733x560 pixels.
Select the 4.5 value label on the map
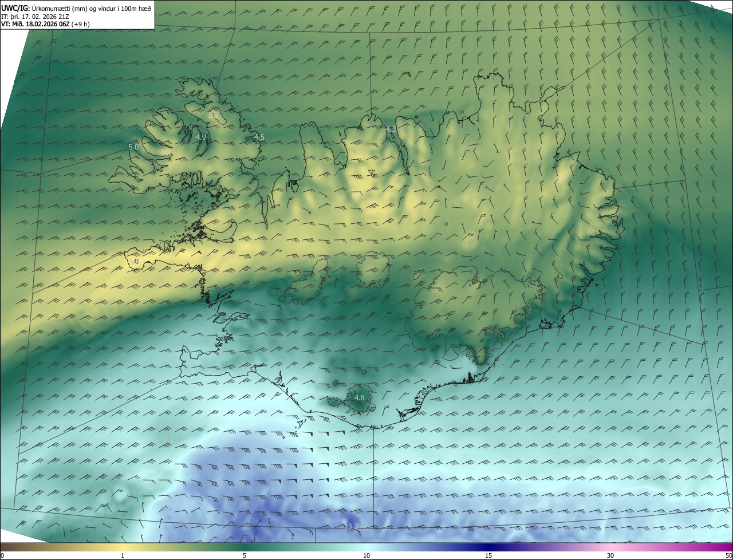coord(259,137)
